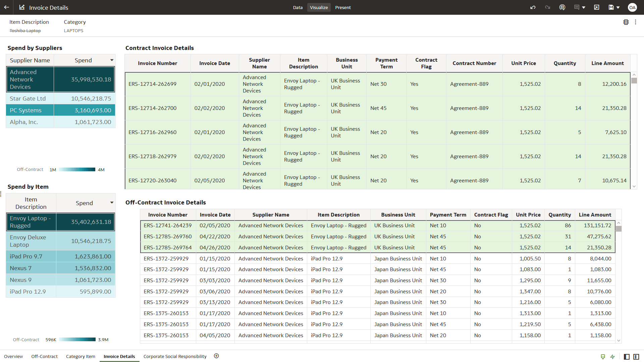The height and width of the screenshot is (362, 644).
Task: Enable the back arrow navigation
Action: point(6,7)
